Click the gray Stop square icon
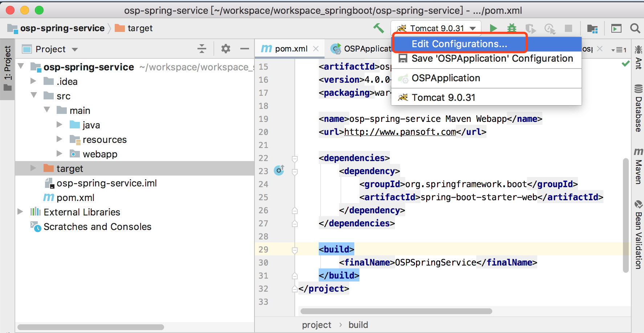Image resolution: width=644 pixels, height=333 pixels. (568, 28)
